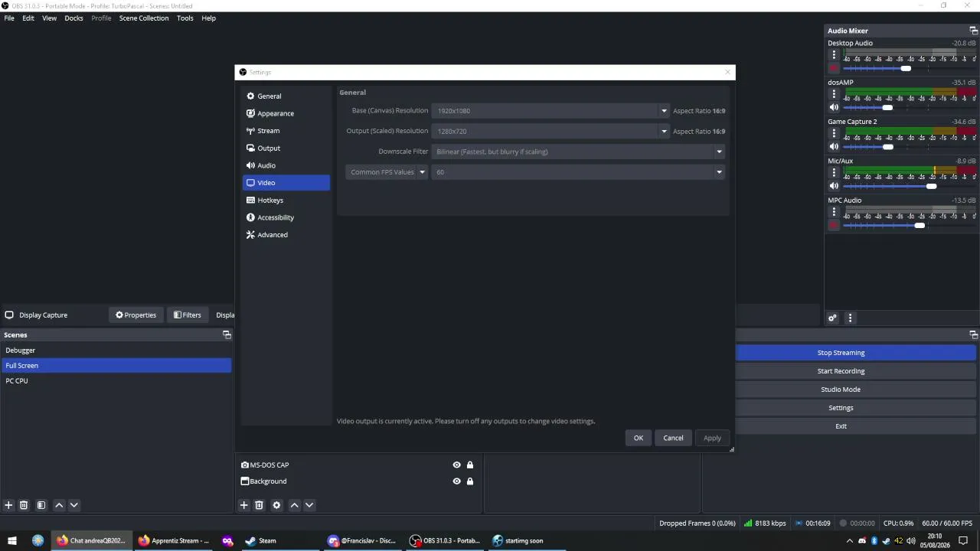Screen dimensions: 980x551
Task: Mute the dosAMP audio channel
Action: click(835, 107)
